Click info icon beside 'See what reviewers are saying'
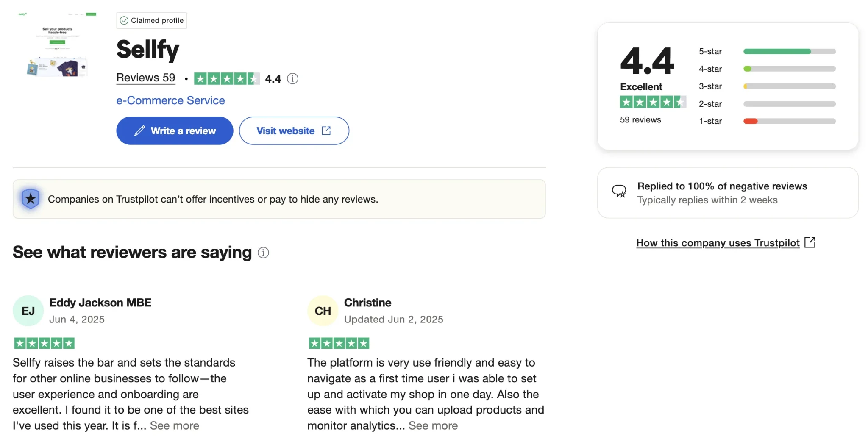The width and height of the screenshot is (868, 439). (x=263, y=253)
